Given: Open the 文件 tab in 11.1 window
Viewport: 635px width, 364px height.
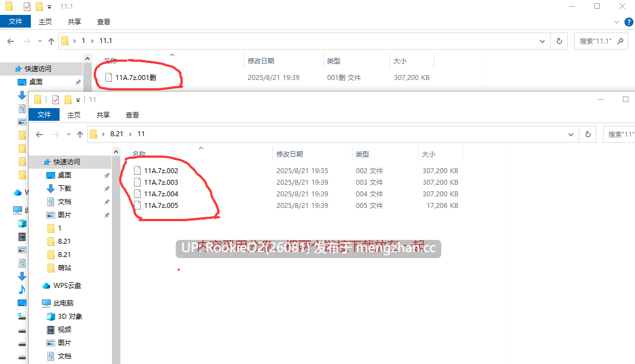Looking at the screenshot, I should tap(15, 22).
